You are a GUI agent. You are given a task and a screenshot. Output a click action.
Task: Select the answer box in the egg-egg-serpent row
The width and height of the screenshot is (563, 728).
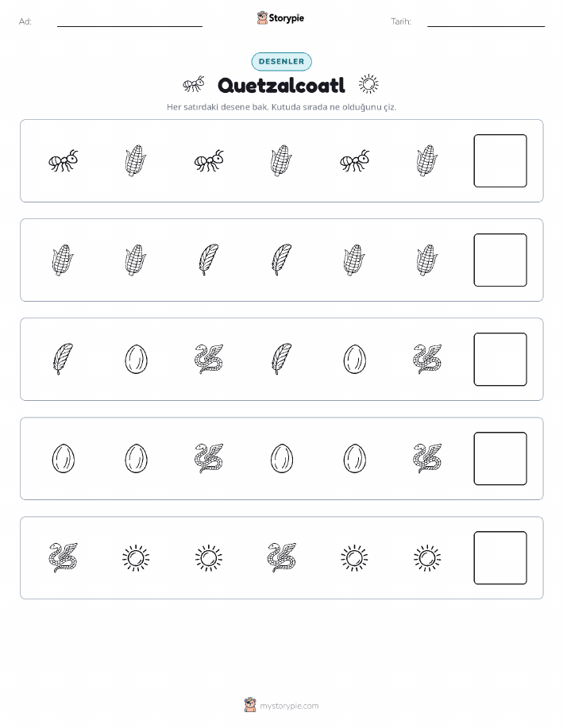pyautogui.click(x=500, y=459)
